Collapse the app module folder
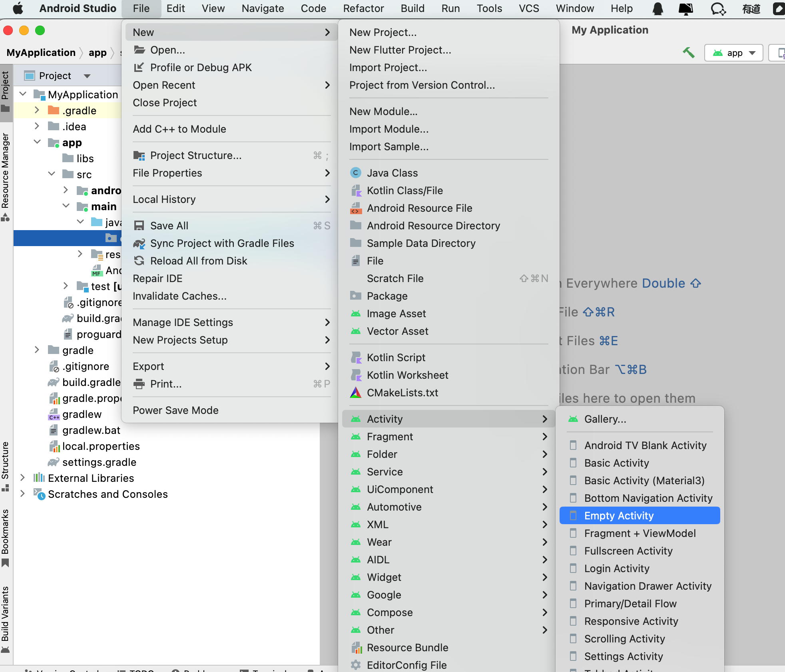The height and width of the screenshot is (672, 785). pyautogui.click(x=37, y=142)
